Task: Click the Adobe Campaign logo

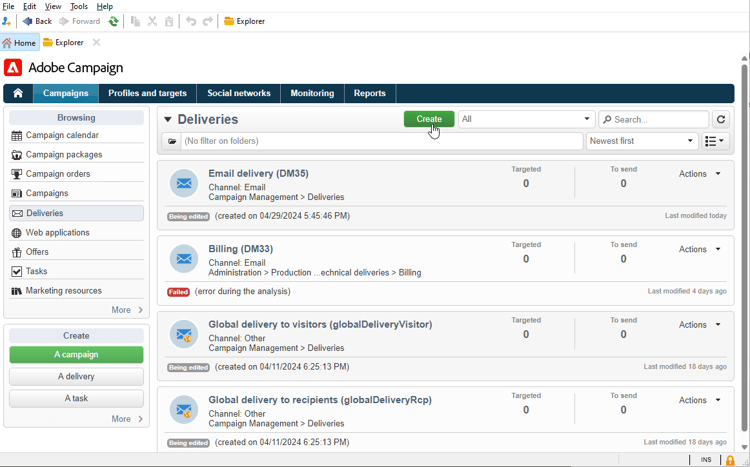Action: coord(13,68)
